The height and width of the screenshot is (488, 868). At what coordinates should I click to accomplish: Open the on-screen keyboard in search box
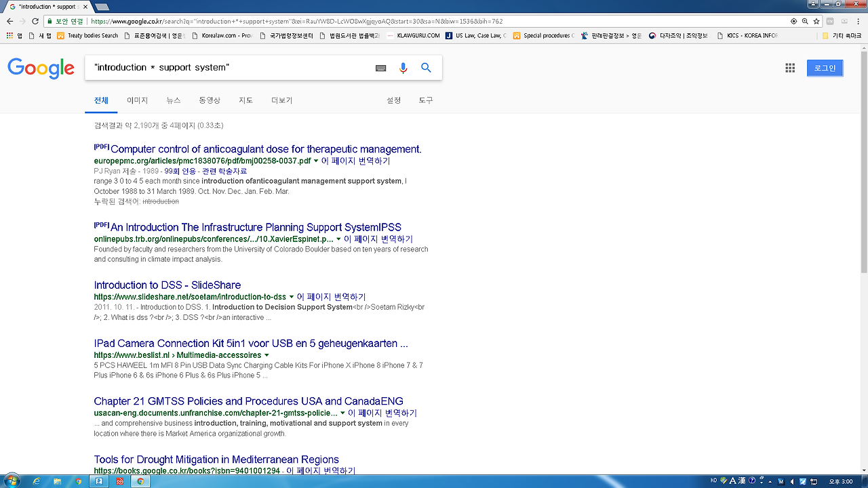[x=381, y=68]
